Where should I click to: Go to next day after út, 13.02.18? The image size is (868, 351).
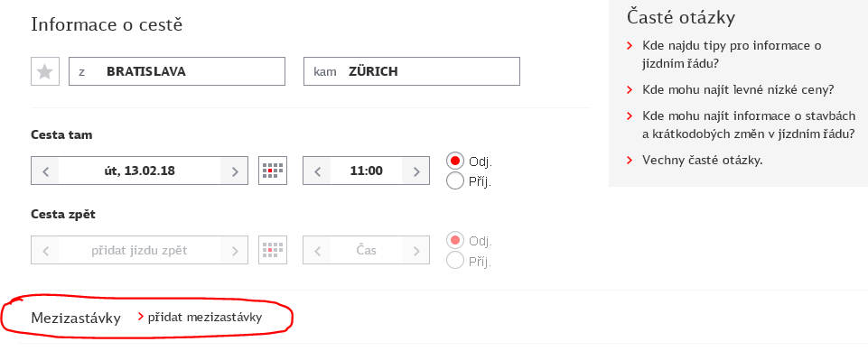point(234,171)
